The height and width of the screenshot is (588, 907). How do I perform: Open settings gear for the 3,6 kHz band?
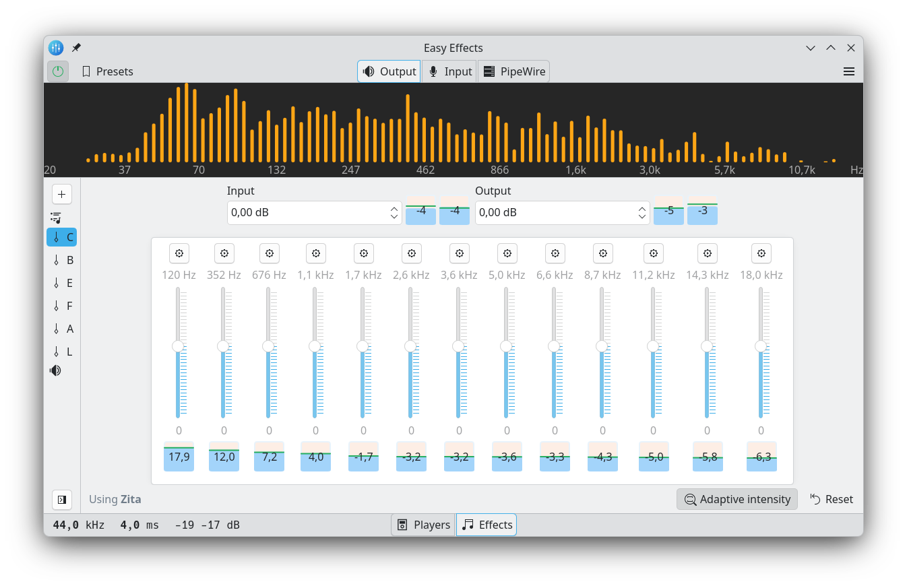coord(459,253)
